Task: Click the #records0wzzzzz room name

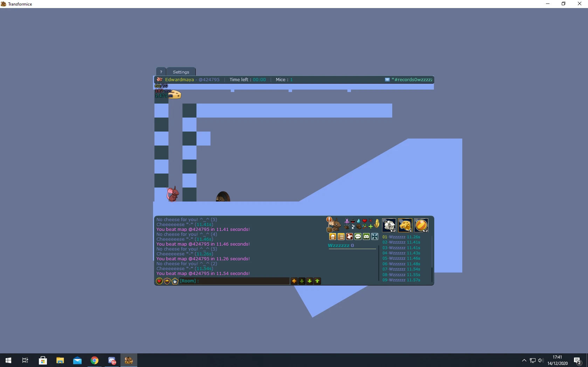Action: tap(412, 80)
